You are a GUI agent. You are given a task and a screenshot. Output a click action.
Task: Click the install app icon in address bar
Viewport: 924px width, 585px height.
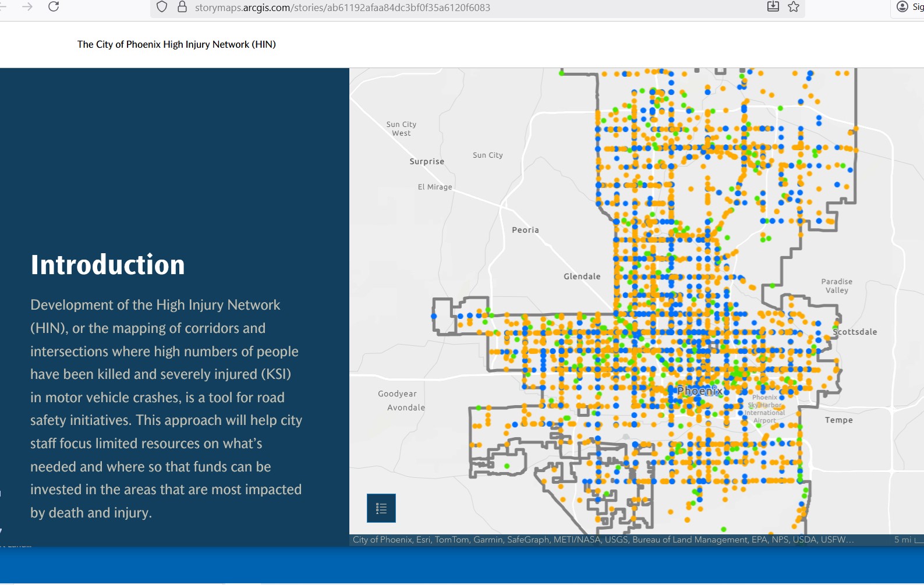773,7
